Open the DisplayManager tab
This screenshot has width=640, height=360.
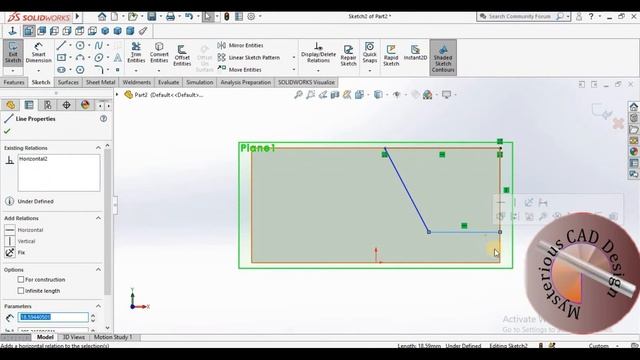85,105
